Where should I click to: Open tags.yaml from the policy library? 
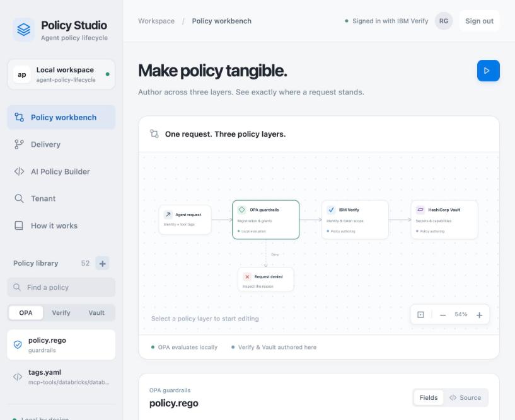[x=61, y=377]
